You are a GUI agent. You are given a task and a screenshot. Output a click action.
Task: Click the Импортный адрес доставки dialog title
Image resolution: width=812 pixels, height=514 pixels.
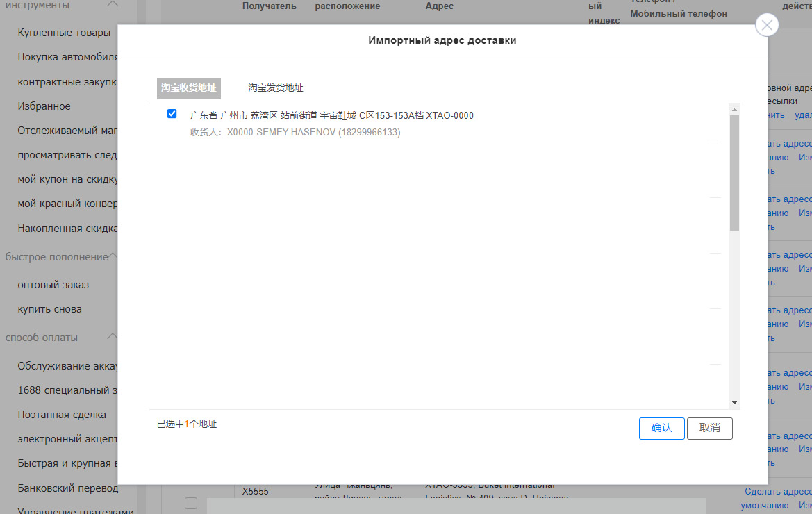(442, 40)
